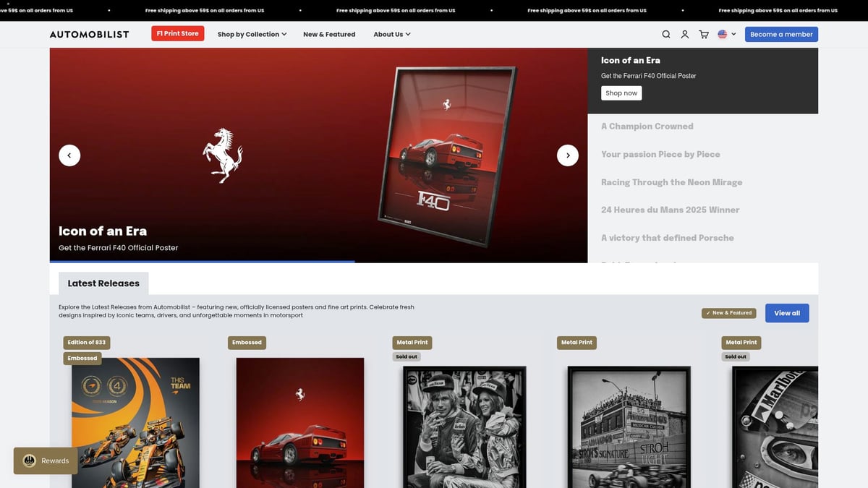Open country selector dropdown chevron
This screenshot has height=488, width=868.
[x=733, y=34]
